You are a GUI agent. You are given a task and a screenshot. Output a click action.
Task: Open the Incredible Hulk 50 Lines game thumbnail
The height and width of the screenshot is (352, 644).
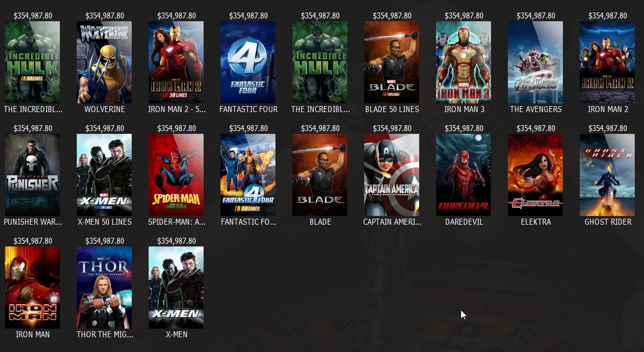[33, 63]
